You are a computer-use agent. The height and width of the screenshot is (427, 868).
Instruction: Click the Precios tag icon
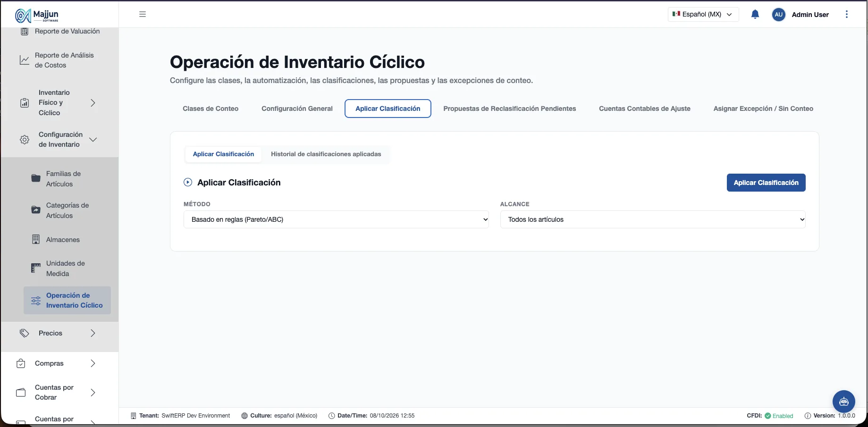click(25, 333)
